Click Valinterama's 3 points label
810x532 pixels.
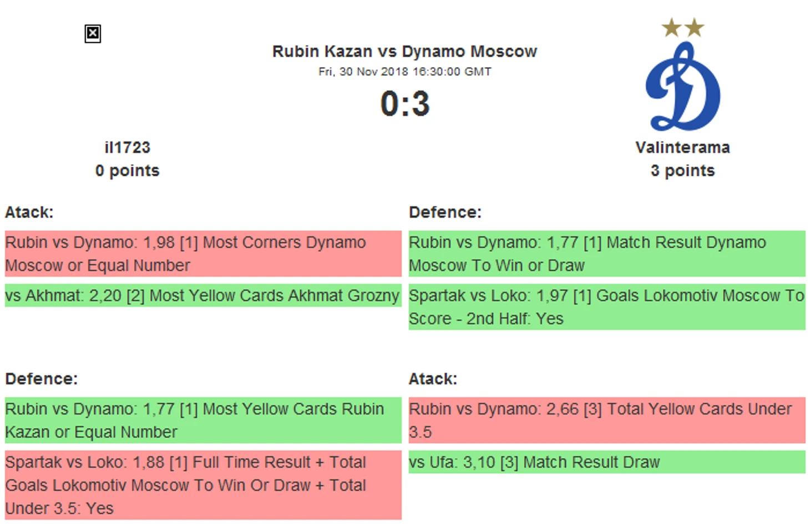tap(682, 171)
